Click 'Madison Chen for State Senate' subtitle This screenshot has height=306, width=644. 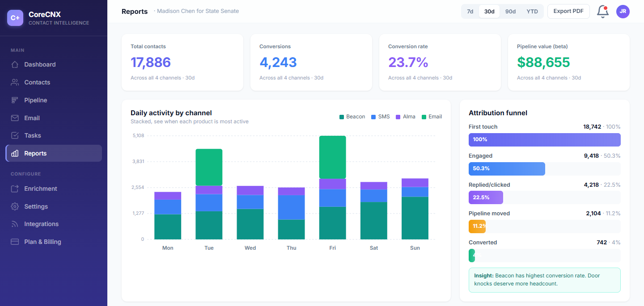click(198, 11)
